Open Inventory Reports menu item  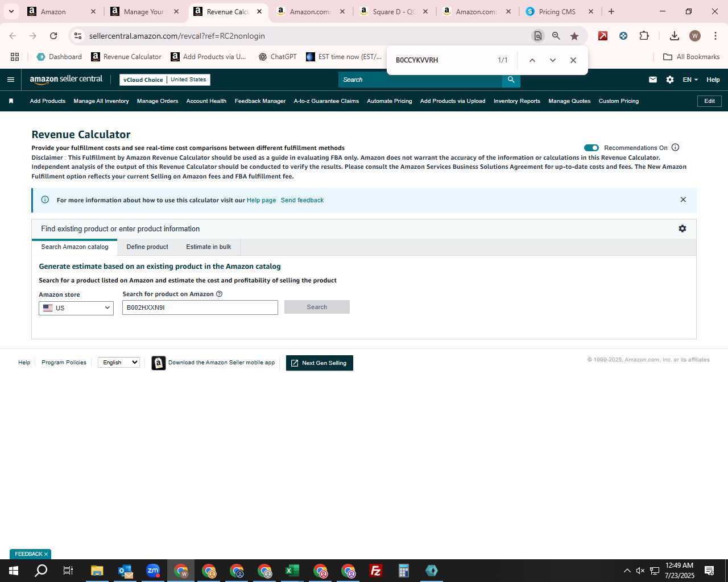(517, 101)
